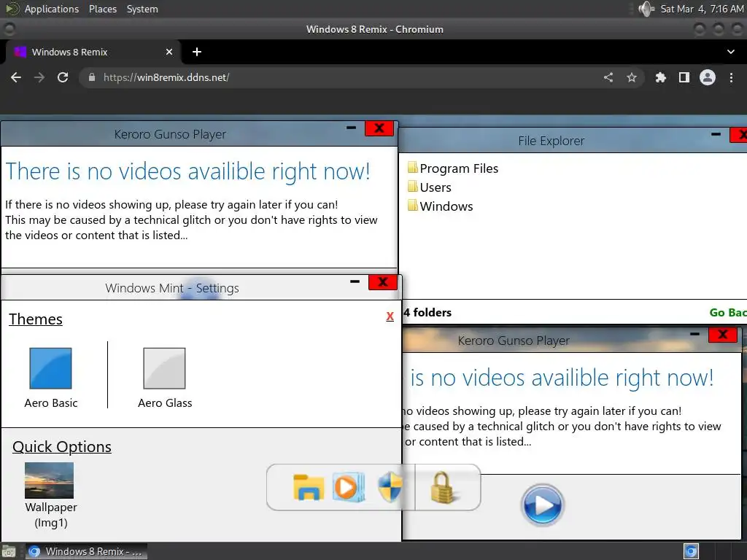
Task: Open the Users folder
Action: pyautogui.click(x=430, y=187)
